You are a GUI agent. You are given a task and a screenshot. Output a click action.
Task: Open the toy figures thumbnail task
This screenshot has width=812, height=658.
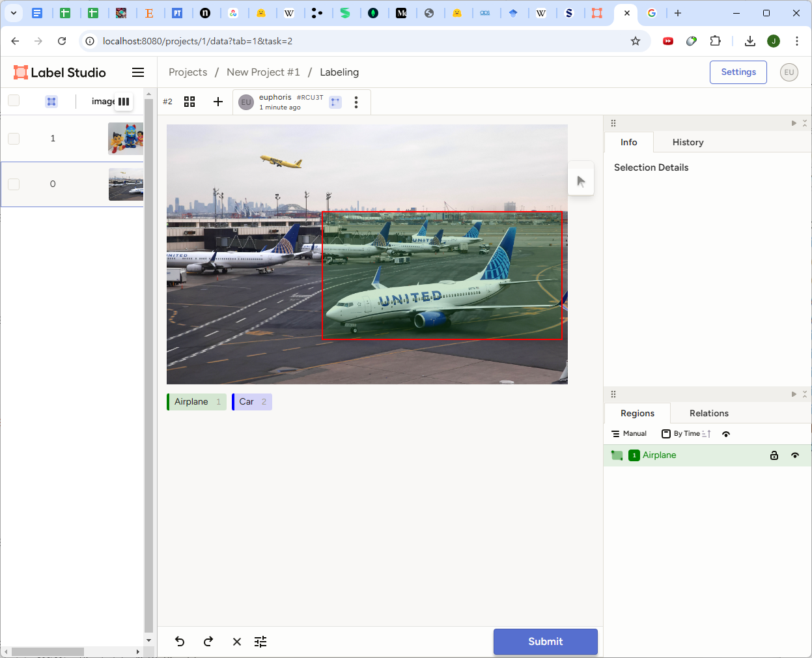pyautogui.click(x=126, y=139)
